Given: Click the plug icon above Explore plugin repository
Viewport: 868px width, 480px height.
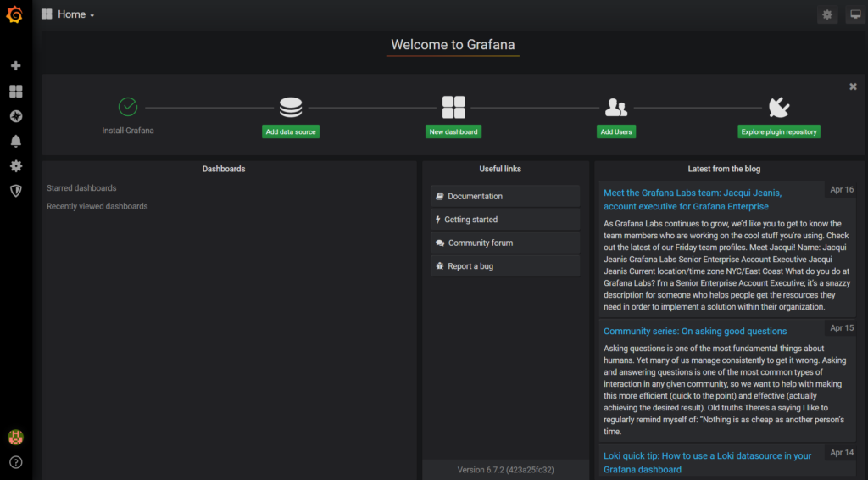Looking at the screenshot, I should tap(779, 108).
